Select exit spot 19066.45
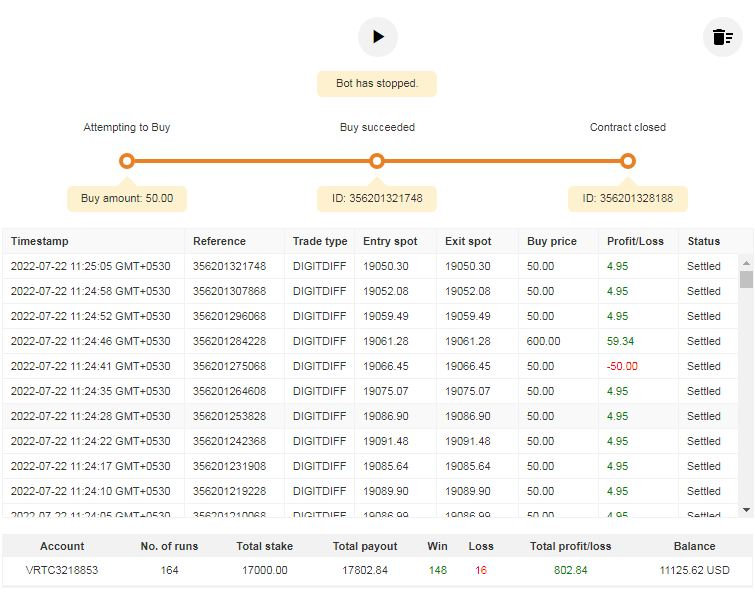This screenshot has height=595, width=755. pos(468,366)
